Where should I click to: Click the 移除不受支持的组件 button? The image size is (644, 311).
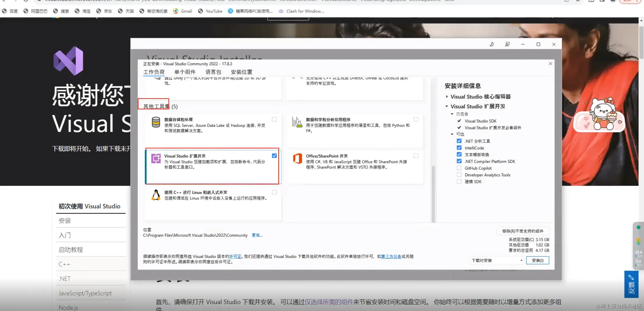pos(523,231)
